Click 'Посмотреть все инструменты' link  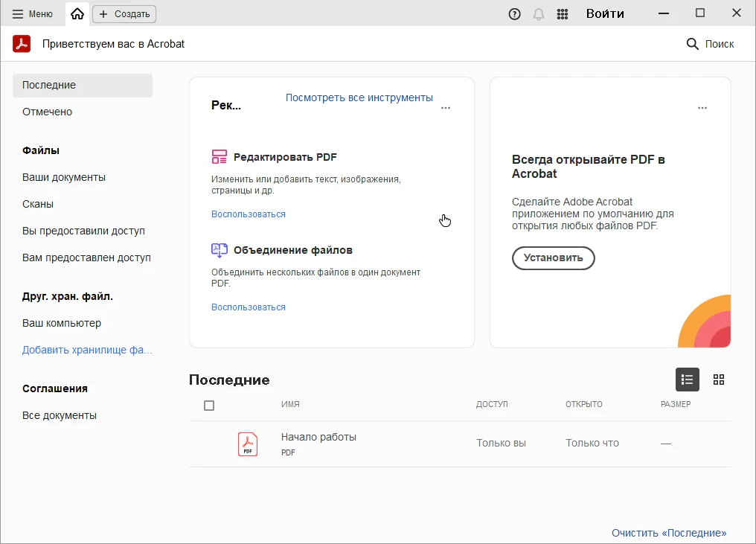(x=359, y=97)
